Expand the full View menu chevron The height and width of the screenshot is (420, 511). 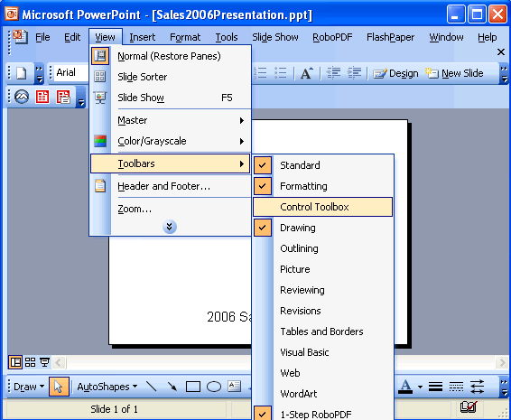point(170,227)
